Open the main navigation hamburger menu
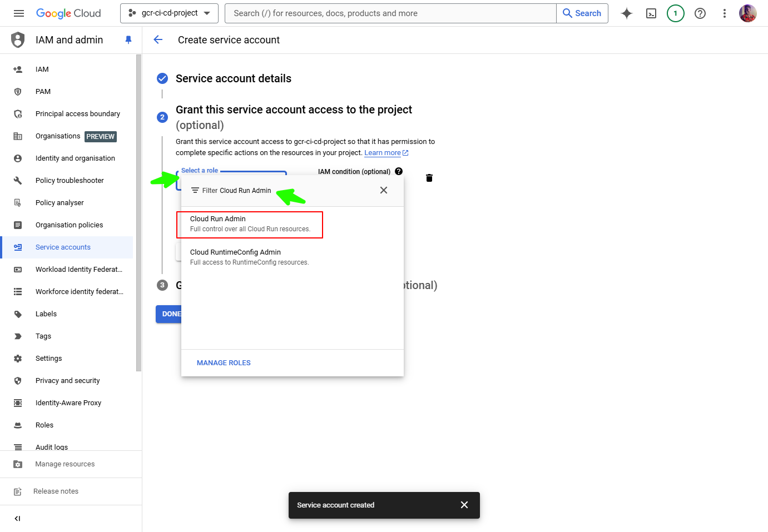Screen dimensions: 768x532 tap(19, 13)
